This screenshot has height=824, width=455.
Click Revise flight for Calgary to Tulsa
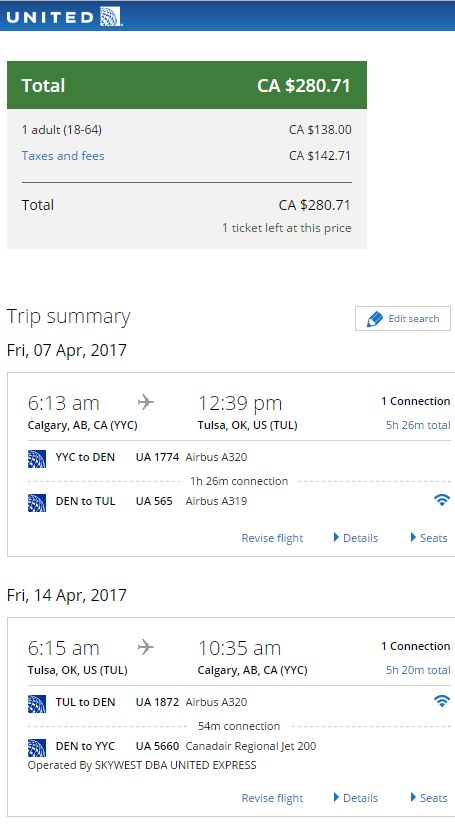pyautogui.click(x=272, y=538)
